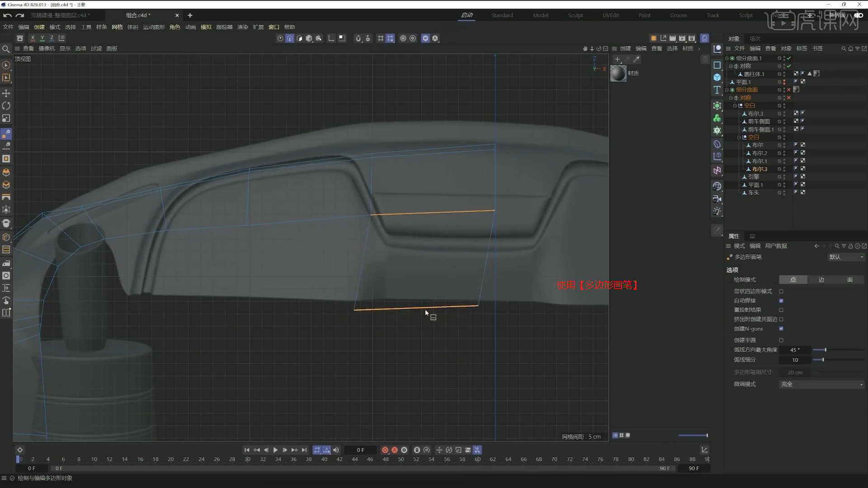Switch to UVEdit layout tab
This screenshot has height=488, width=868.
[611, 15]
